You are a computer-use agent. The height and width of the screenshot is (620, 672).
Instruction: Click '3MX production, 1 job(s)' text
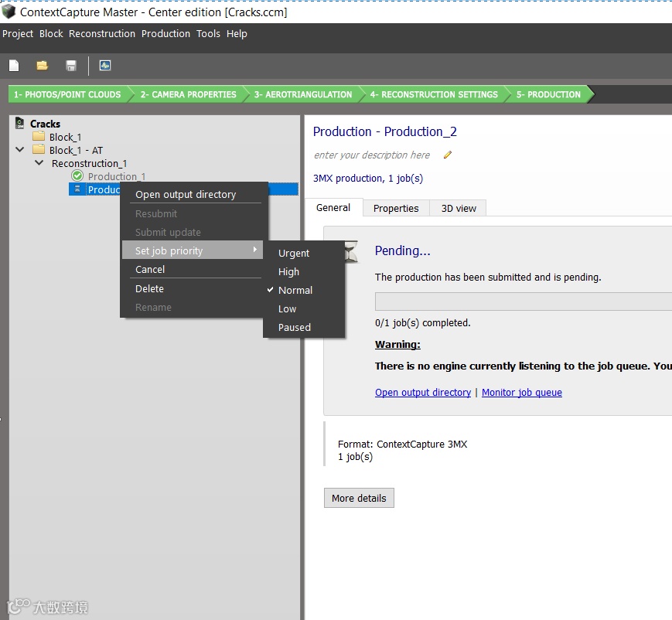coord(368,179)
